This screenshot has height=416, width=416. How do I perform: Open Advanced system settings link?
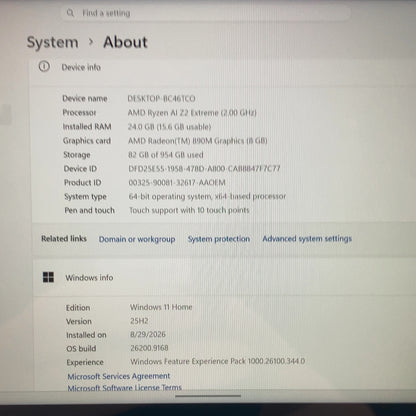307,239
